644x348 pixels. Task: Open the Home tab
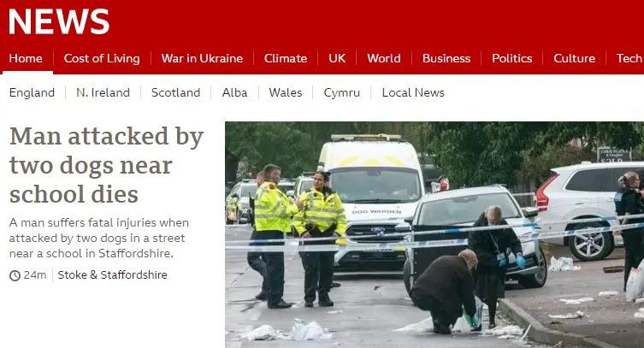coord(26,58)
